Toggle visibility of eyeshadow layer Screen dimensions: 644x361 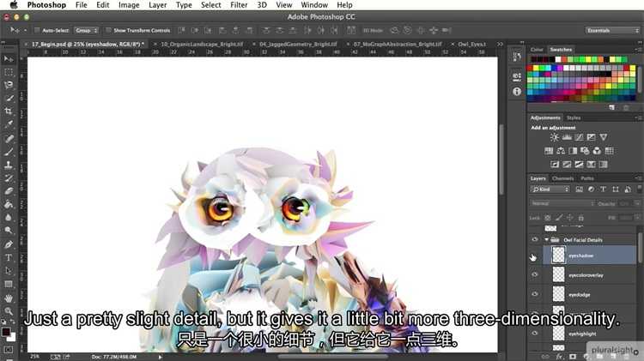click(534, 256)
